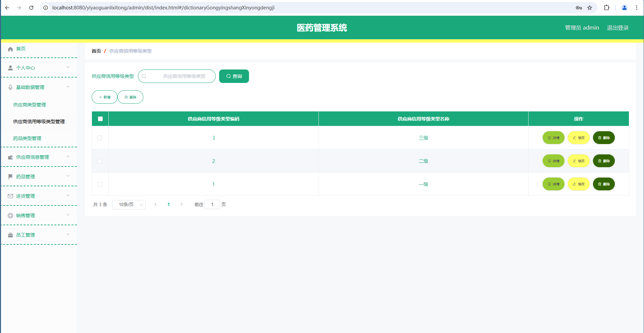This screenshot has height=333, width=644.
Task: Click the flag icon beside 药品管理
Action: pos(10,176)
